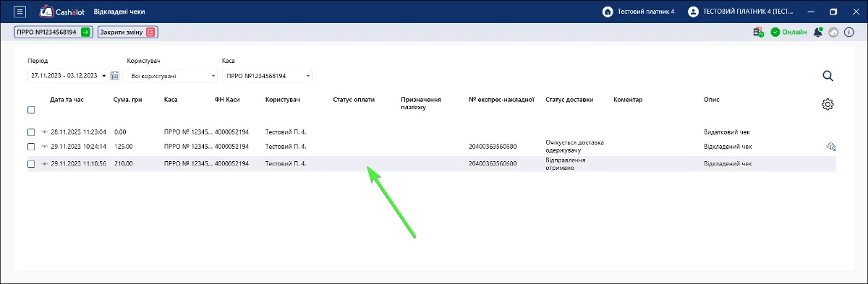Tick checkbox for the 28.11.2023 11:23:04 row

point(31,132)
